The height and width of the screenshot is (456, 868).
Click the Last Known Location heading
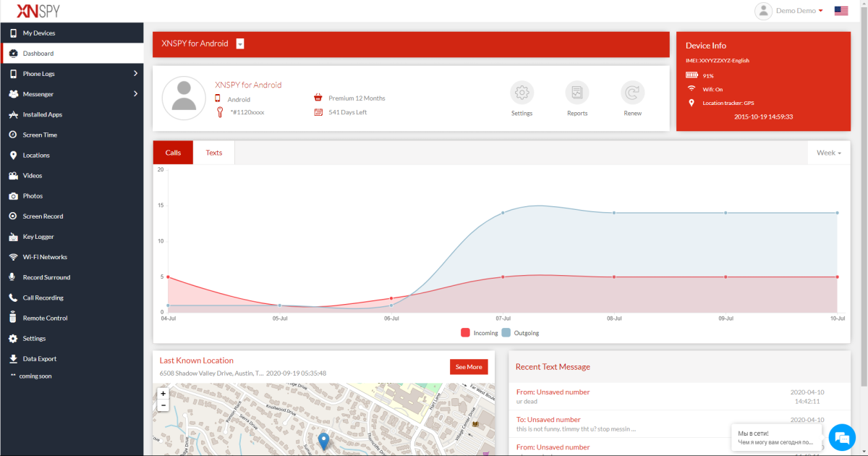pyautogui.click(x=197, y=360)
